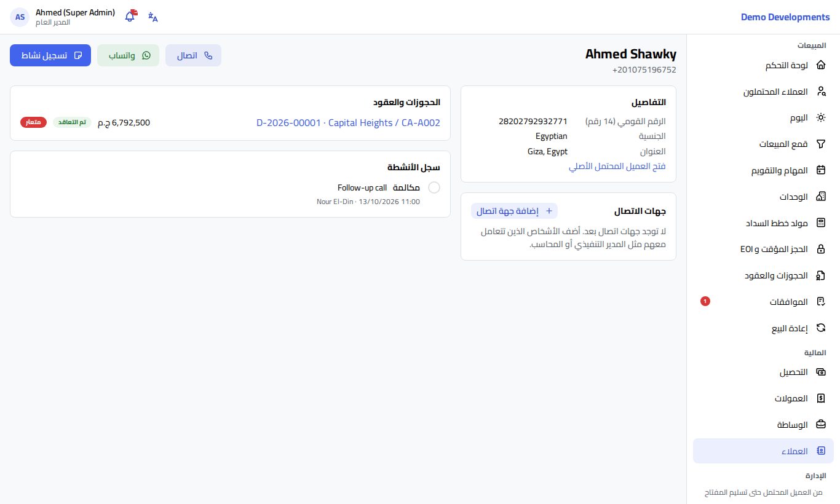The width and height of the screenshot is (840, 504).
Task: Click the green تم التعاقد status badge
Action: 72,122
